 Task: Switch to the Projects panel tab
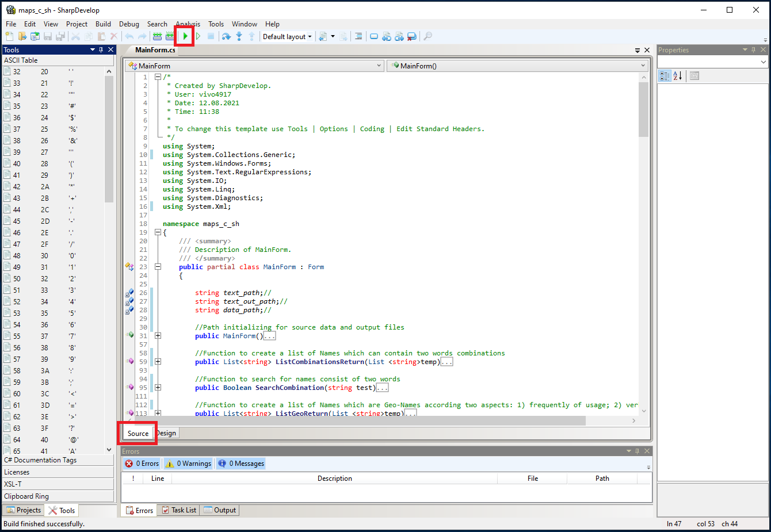pyautogui.click(x=24, y=510)
